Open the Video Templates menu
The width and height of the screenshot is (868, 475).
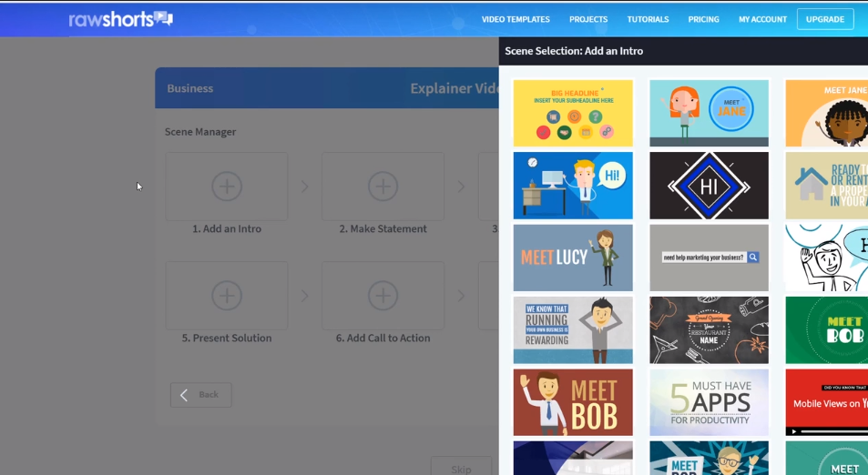[x=516, y=19]
